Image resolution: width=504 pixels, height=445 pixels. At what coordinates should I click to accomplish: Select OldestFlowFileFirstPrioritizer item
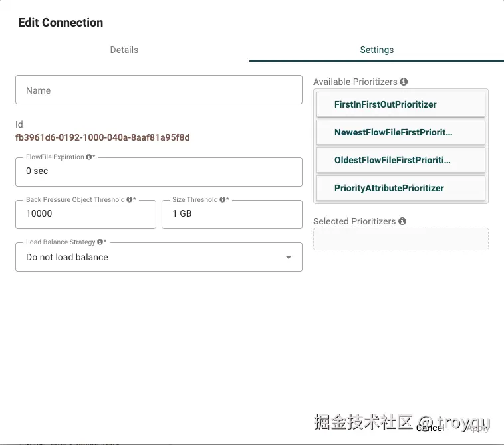401,160
